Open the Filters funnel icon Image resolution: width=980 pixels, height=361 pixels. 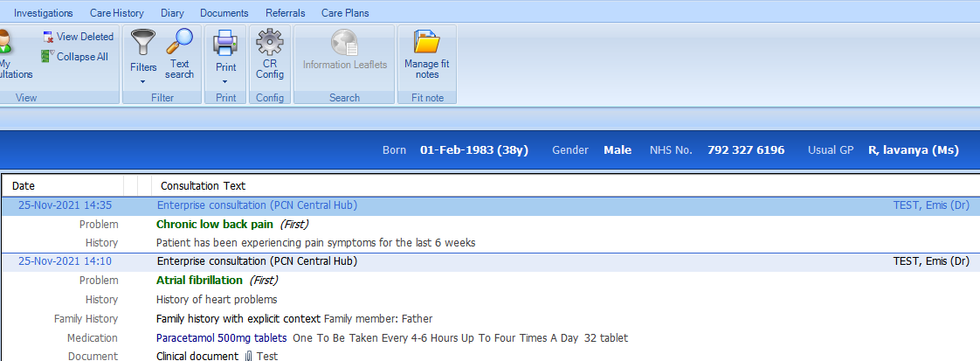(143, 44)
